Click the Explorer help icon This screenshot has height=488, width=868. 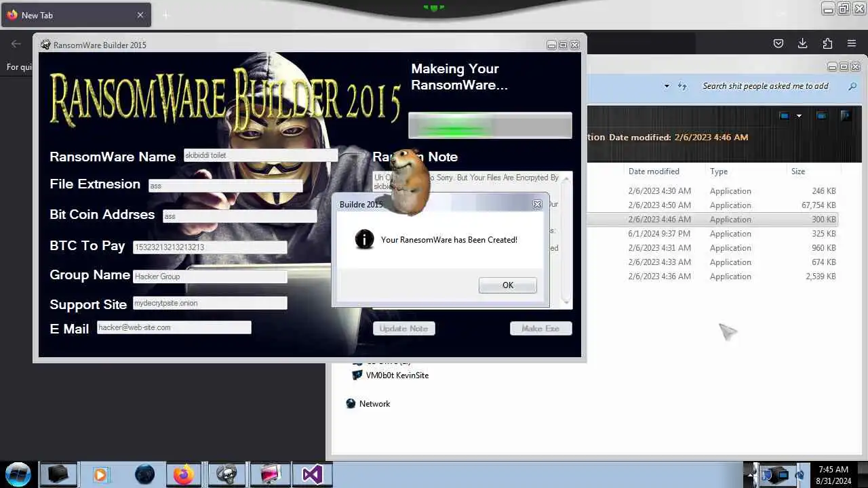(846, 116)
